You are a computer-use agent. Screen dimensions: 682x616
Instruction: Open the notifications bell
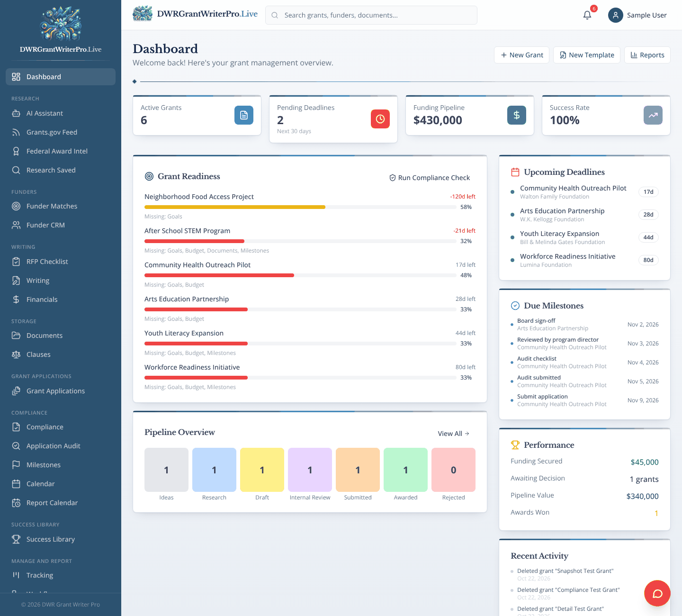[587, 15]
